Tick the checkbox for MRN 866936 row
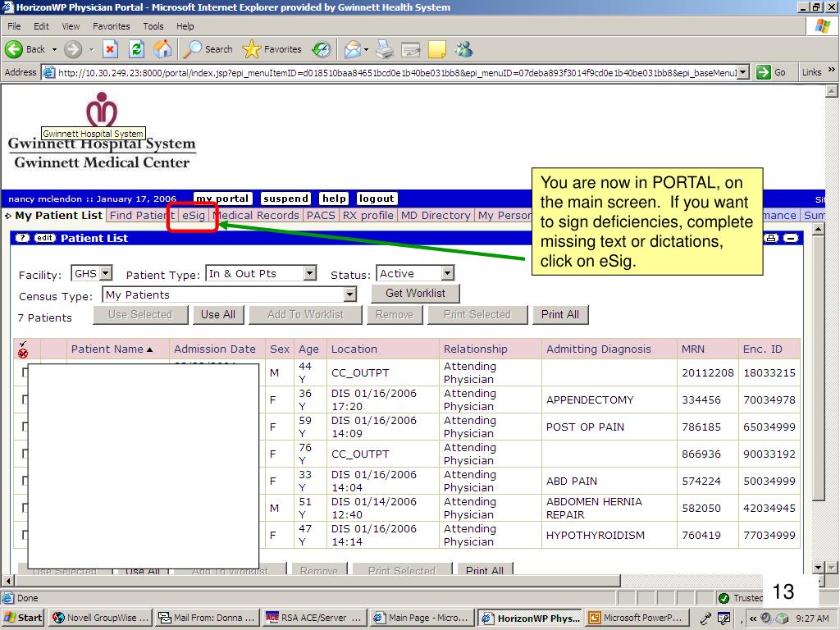 (25, 453)
